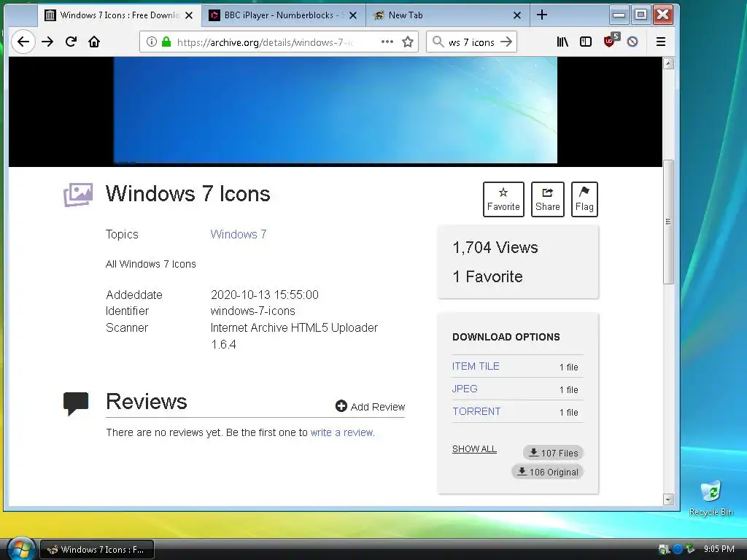Click the date '2020-10-13 15:55:00'
The height and width of the screenshot is (560, 747).
[x=264, y=295]
